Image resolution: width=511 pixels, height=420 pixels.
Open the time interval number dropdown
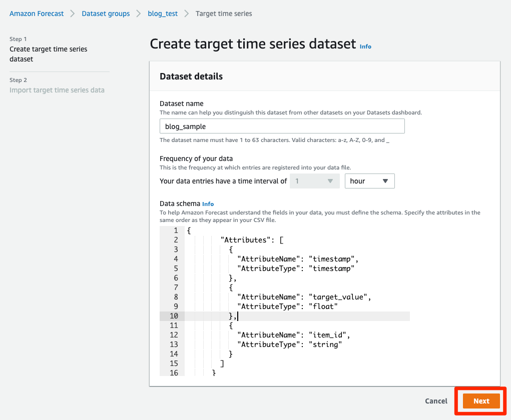coord(314,181)
